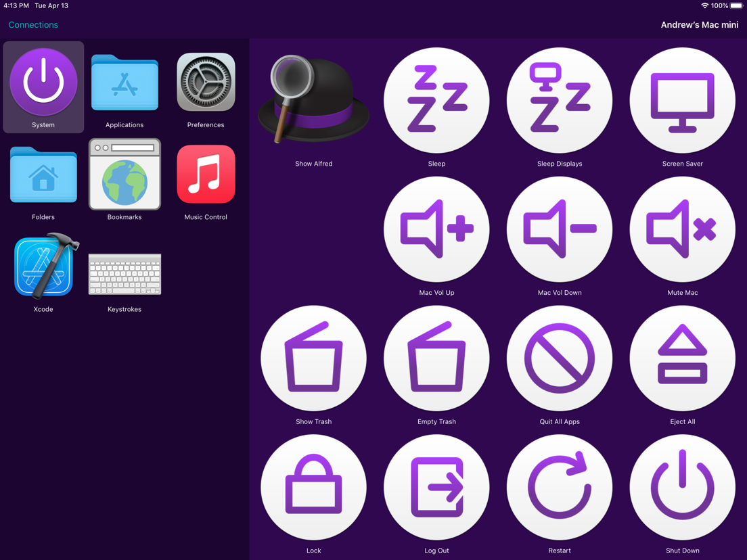Image resolution: width=747 pixels, height=560 pixels.
Task: Open the Preferences gear icon
Action: 206,82
